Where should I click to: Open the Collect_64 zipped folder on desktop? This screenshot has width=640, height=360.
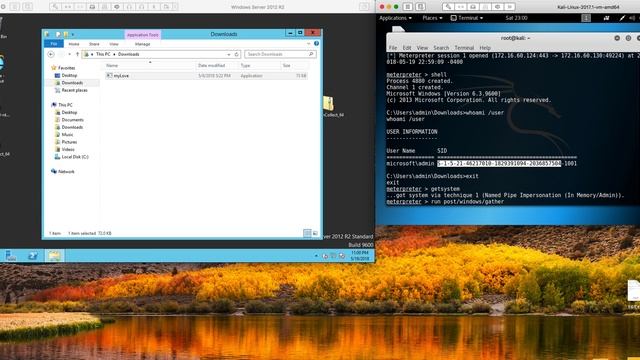[x=329, y=105]
